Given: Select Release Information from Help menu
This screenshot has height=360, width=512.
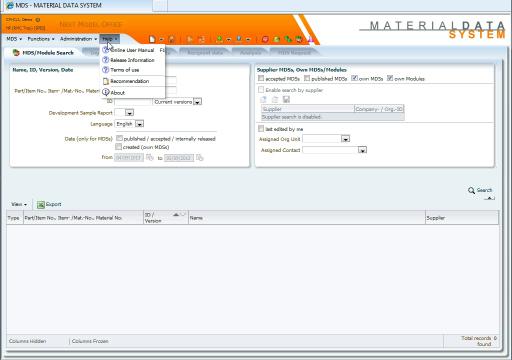Looking at the screenshot, I should pos(132,60).
